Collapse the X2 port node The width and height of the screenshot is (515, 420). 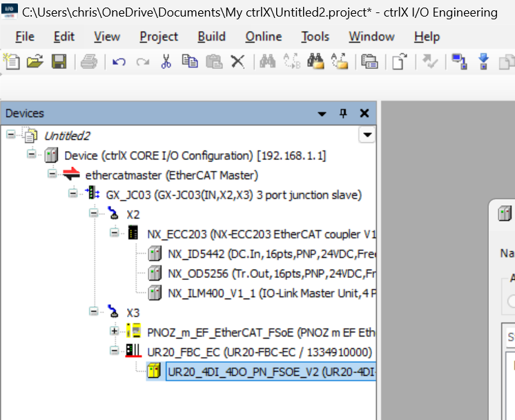[x=94, y=213]
